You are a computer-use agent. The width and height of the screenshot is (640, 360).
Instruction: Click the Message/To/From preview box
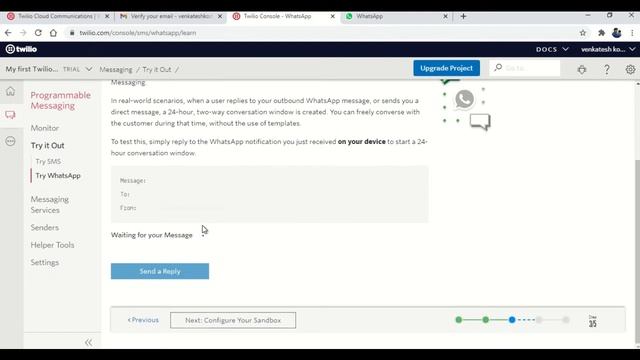[x=269, y=194]
